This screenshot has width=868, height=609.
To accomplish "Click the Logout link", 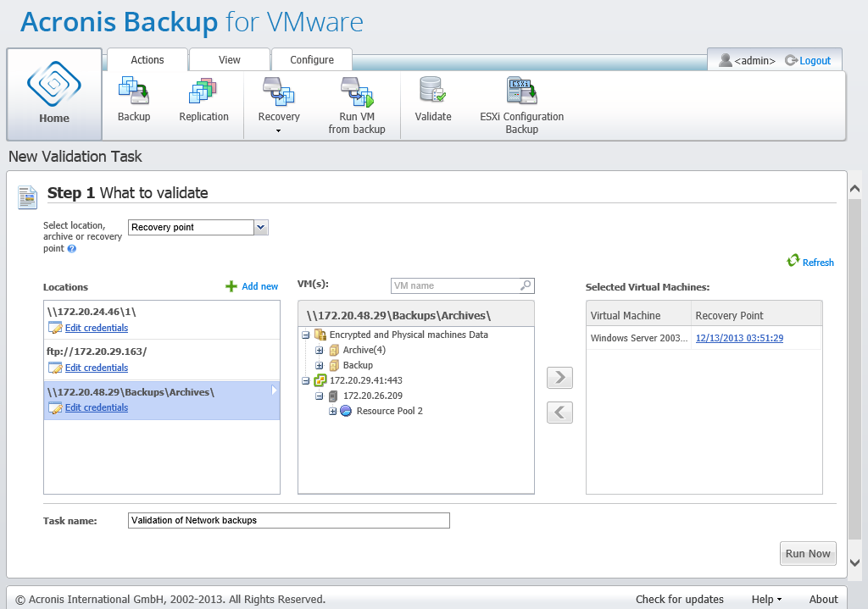I will pyautogui.click(x=815, y=61).
